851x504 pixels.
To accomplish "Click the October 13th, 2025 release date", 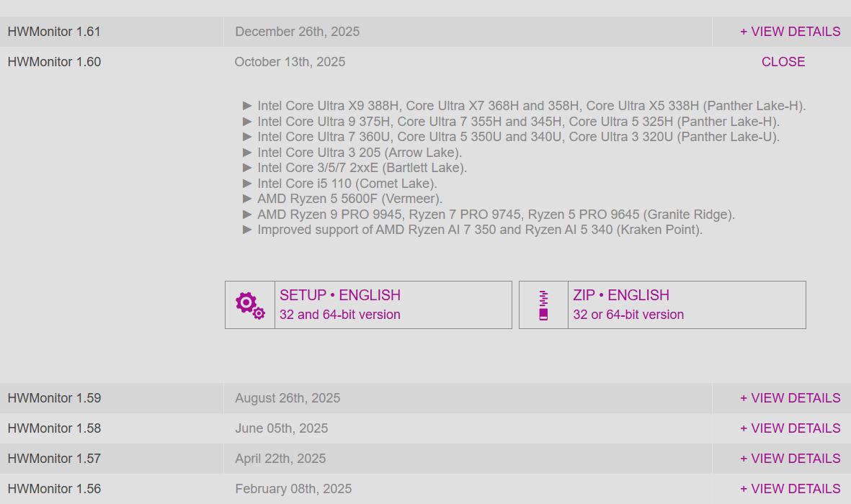I will [x=290, y=62].
